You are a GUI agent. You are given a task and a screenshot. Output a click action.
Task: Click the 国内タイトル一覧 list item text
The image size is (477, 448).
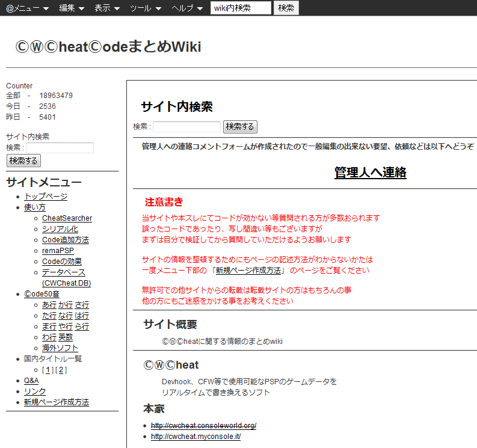coord(53,359)
